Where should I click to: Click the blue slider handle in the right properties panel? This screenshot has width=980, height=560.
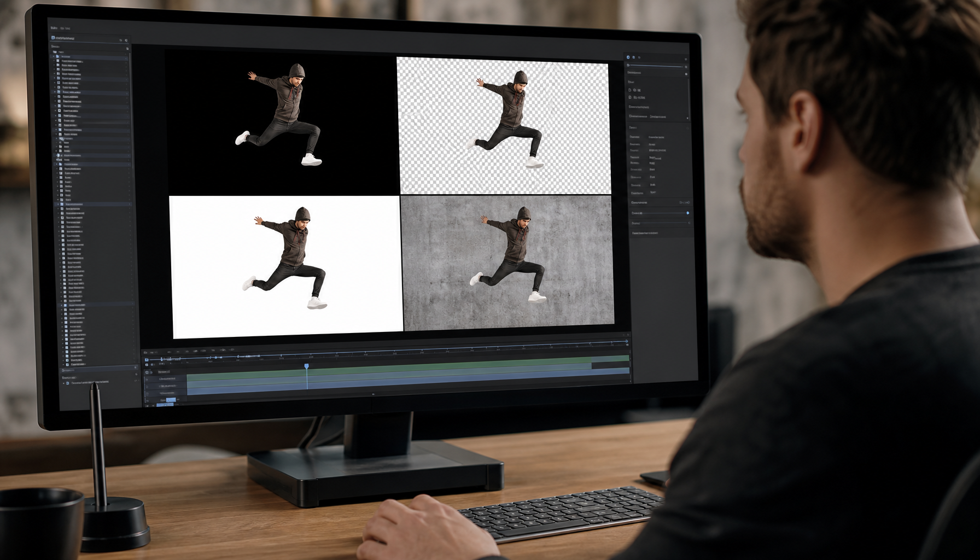[x=687, y=213]
